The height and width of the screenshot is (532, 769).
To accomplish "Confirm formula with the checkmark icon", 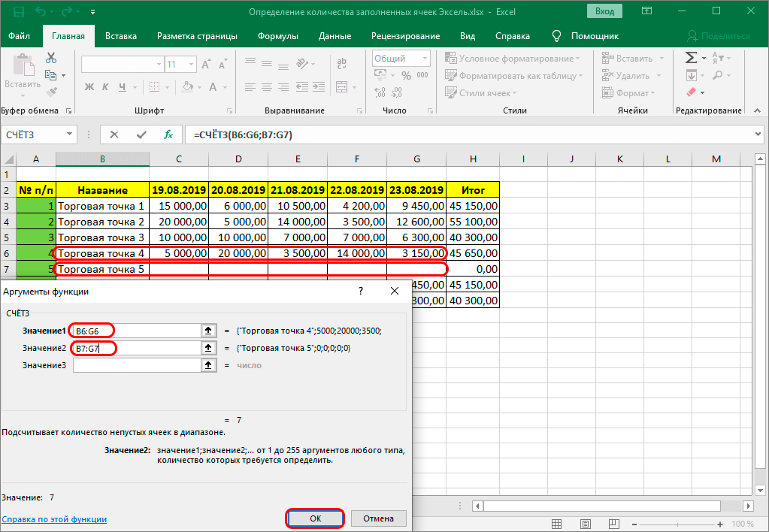I will (x=141, y=135).
